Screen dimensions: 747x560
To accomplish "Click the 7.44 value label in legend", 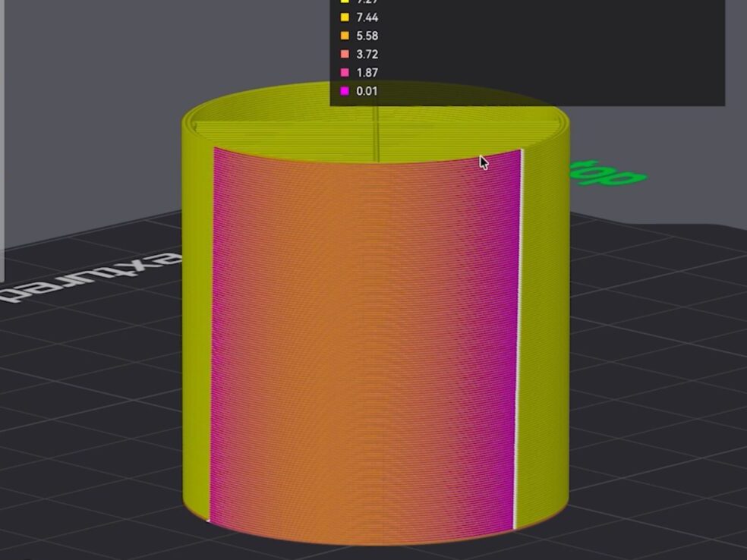I will 367,17.
